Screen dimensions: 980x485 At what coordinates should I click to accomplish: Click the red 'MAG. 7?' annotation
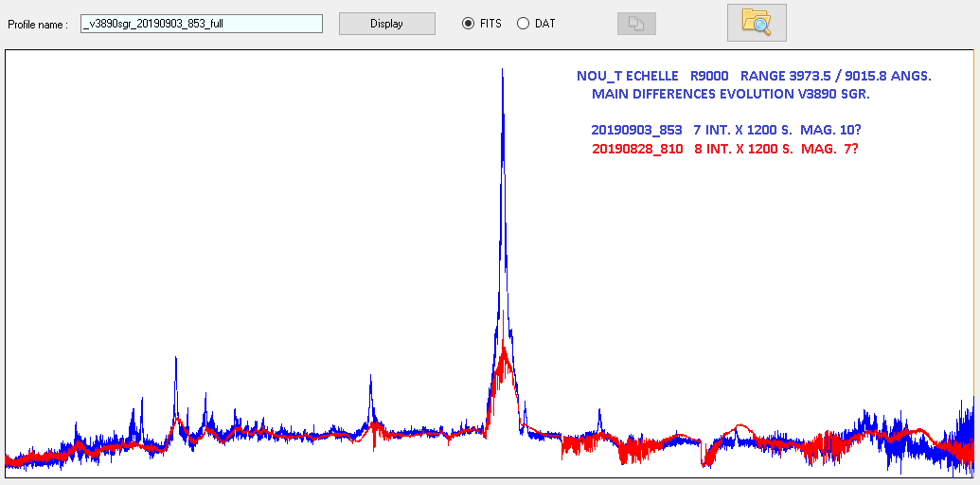pyautogui.click(x=828, y=150)
